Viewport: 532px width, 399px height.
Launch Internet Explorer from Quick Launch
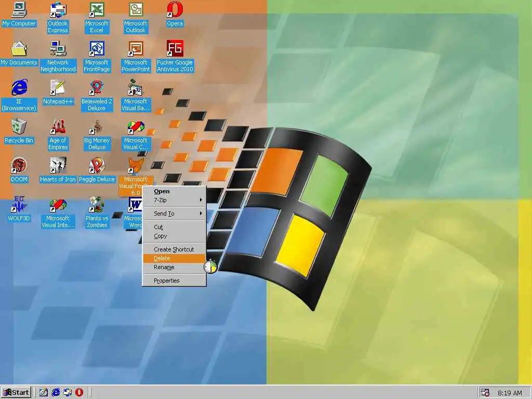pyautogui.click(x=56, y=393)
